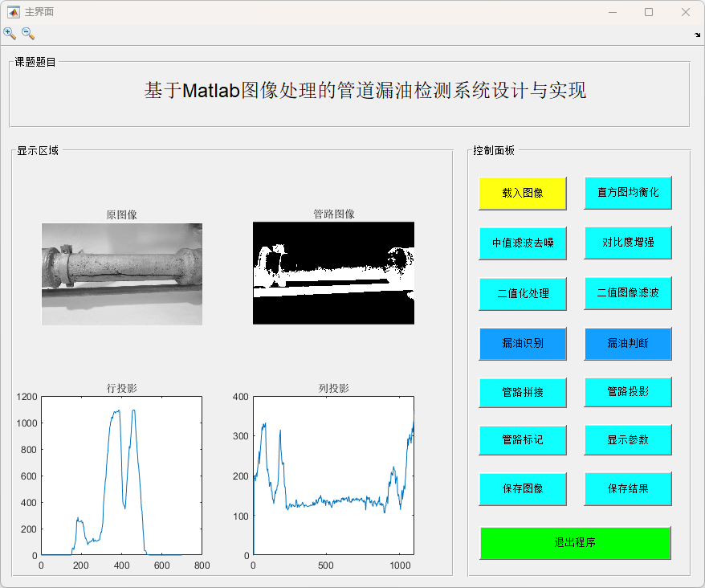Run 中值滤波去噪 noise filtering
Screen dimensions: 705x588
(523, 243)
